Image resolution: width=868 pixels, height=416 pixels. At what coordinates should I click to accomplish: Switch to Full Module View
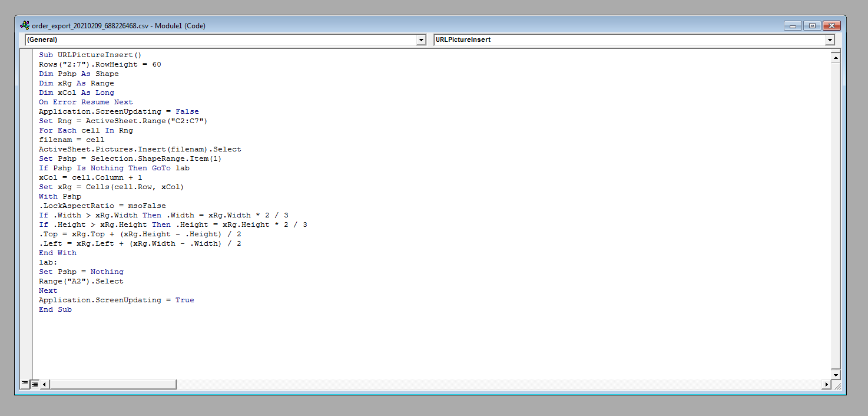pyautogui.click(x=35, y=384)
